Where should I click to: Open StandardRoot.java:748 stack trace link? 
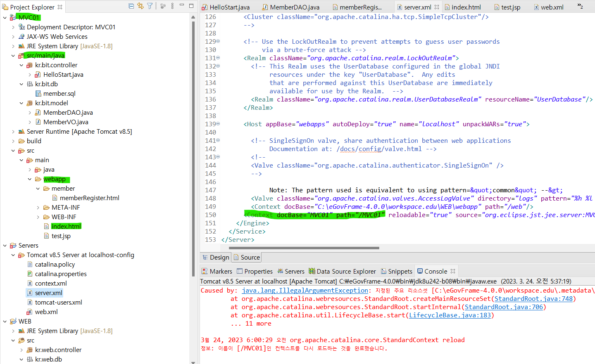coord(533,299)
